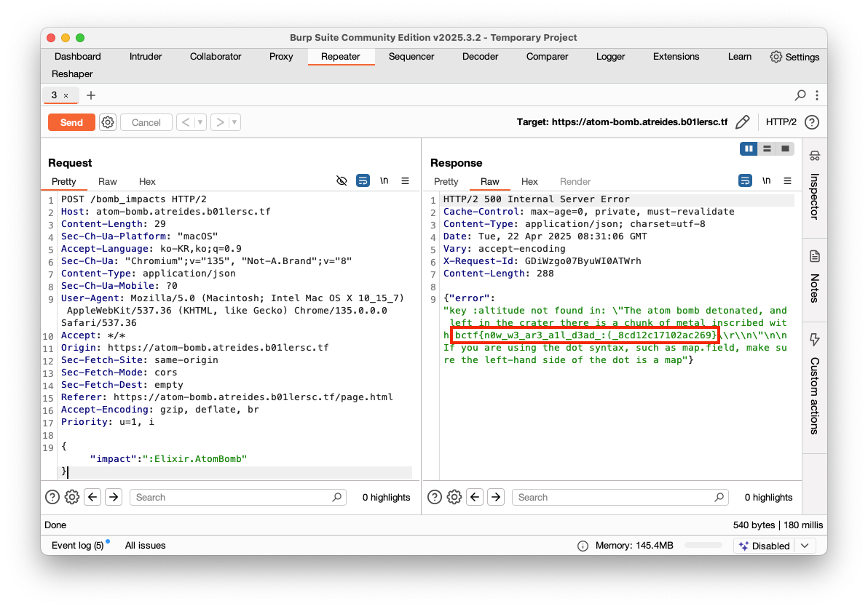Go to Sequencer tab

click(x=411, y=57)
